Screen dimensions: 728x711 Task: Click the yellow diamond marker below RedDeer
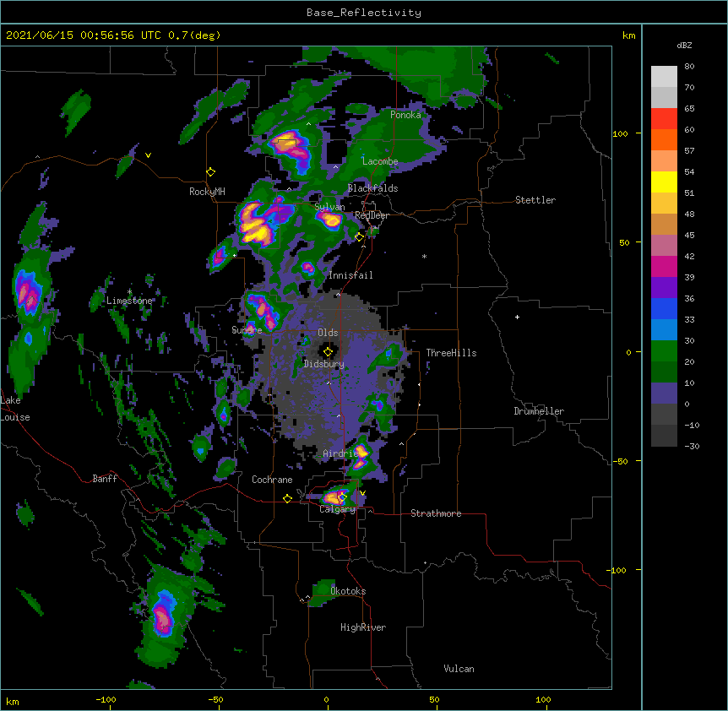coord(360,237)
